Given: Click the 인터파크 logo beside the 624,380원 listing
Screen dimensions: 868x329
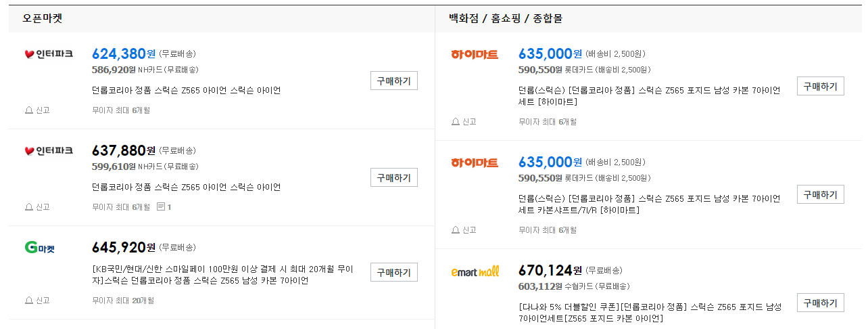Looking at the screenshot, I should click(x=48, y=54).
